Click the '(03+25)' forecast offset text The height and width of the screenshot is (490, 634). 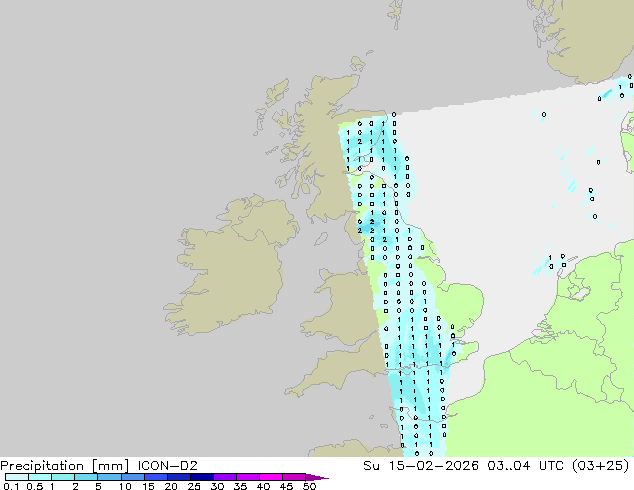(x=601, y=466)
